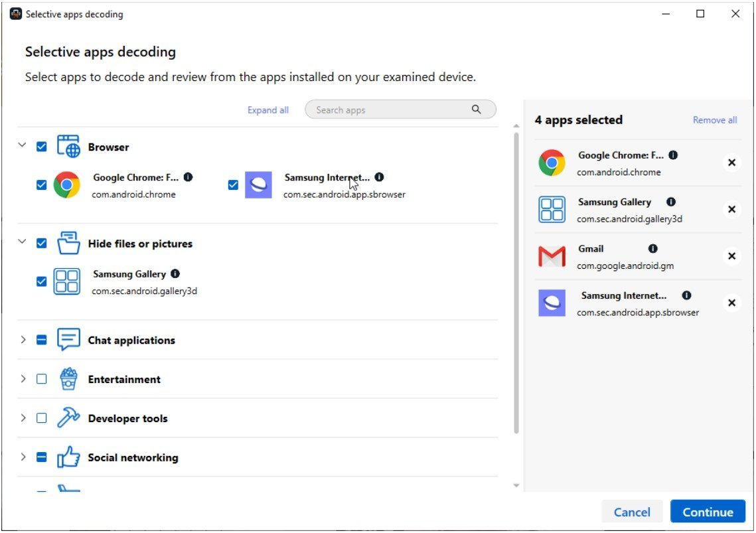Screen dimensions: 756x533
Task: Click the Remove all link
Action: coord(715,119)
